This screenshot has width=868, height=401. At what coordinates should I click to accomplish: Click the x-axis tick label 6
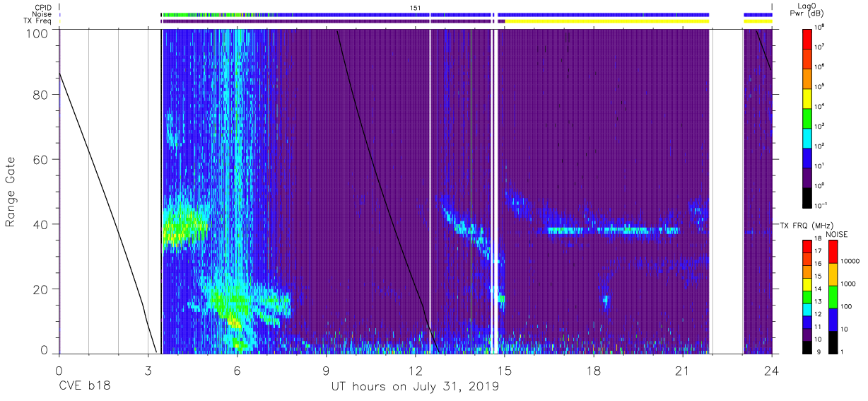(237, 370)
